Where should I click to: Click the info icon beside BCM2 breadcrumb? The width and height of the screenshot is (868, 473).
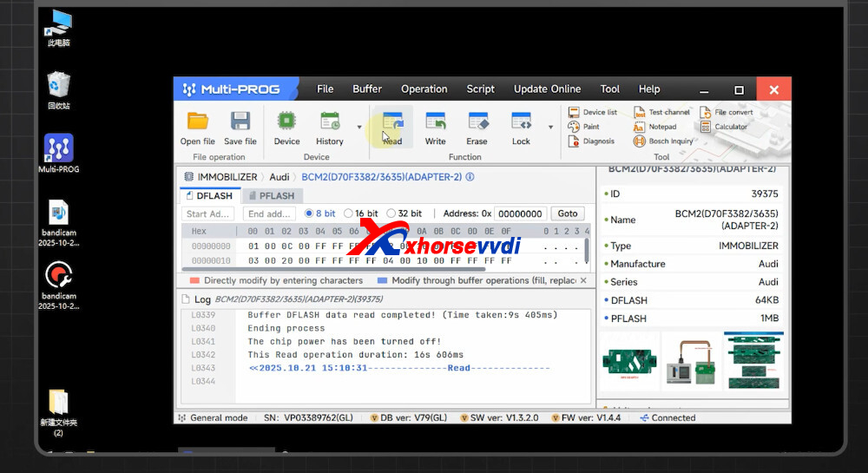pyautogui.click(x=470, y=177)
